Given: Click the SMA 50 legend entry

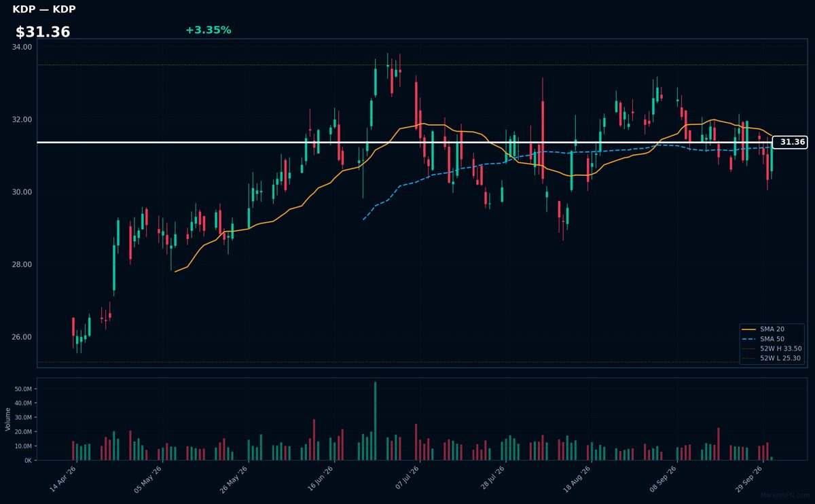Looking at the screenshot, I should tap(772, 338).
